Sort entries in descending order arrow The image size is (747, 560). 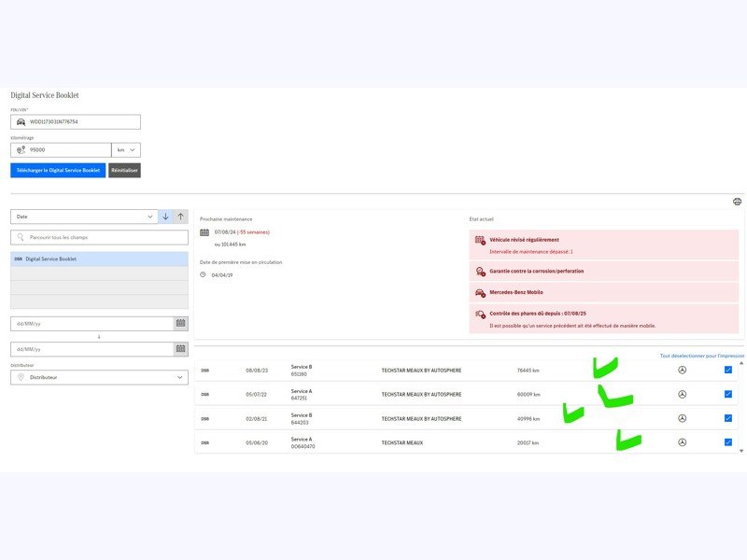click(x=165, y=217)
